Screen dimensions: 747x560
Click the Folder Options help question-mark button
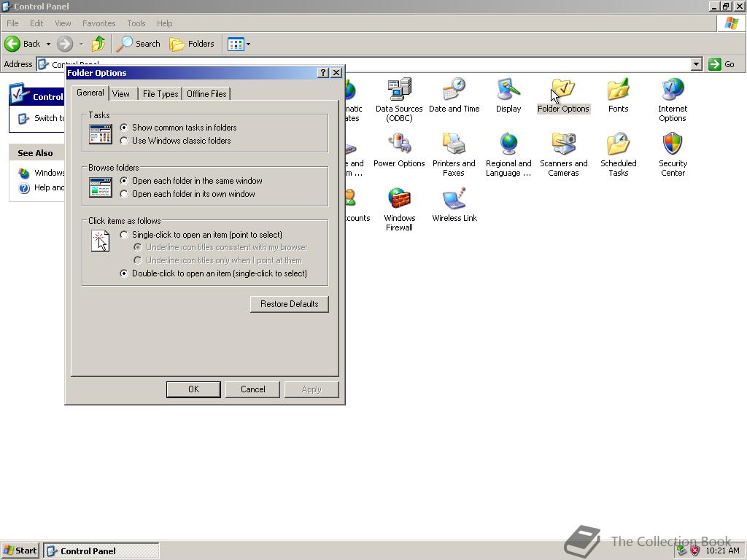click(323, 72)
